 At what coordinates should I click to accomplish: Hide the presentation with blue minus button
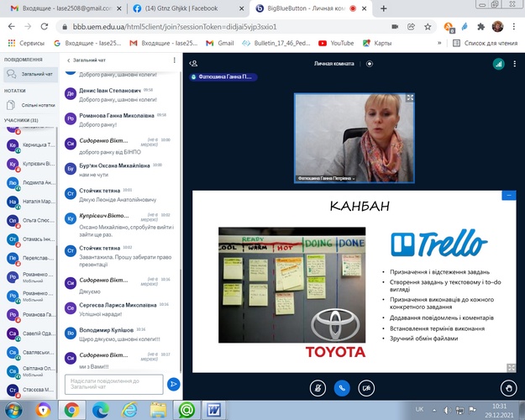[x=508, y=195]
